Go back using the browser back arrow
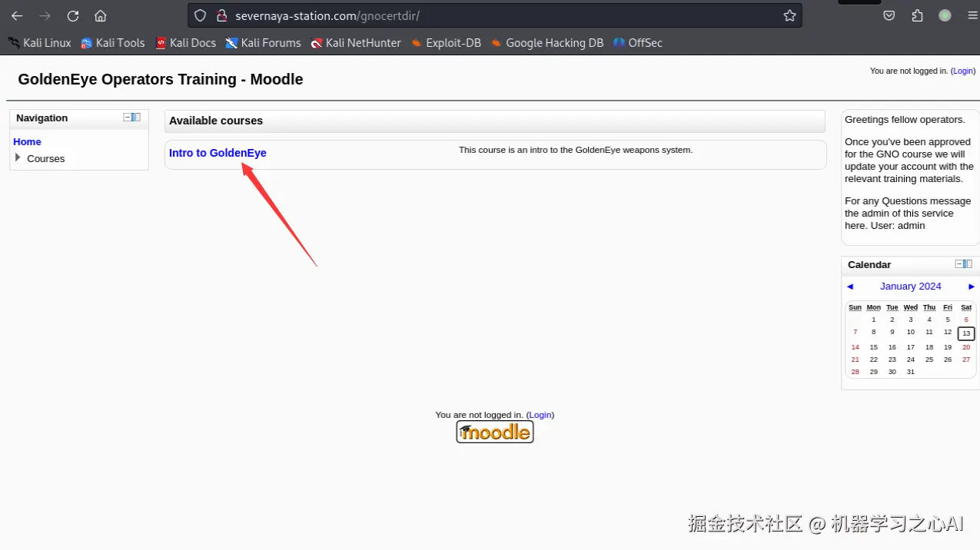The image size is (980, 550). (17, 15)
